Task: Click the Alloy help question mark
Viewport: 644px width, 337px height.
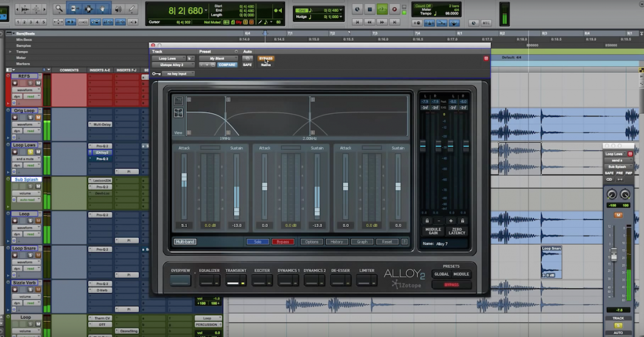Action: coord(404,242)
